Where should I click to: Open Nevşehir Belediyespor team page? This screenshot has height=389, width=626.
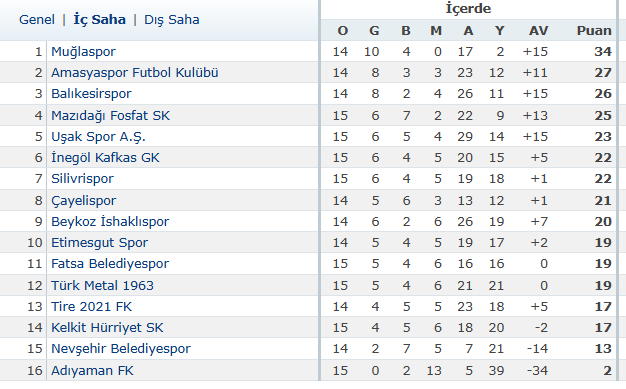click(x=121, y=349)
